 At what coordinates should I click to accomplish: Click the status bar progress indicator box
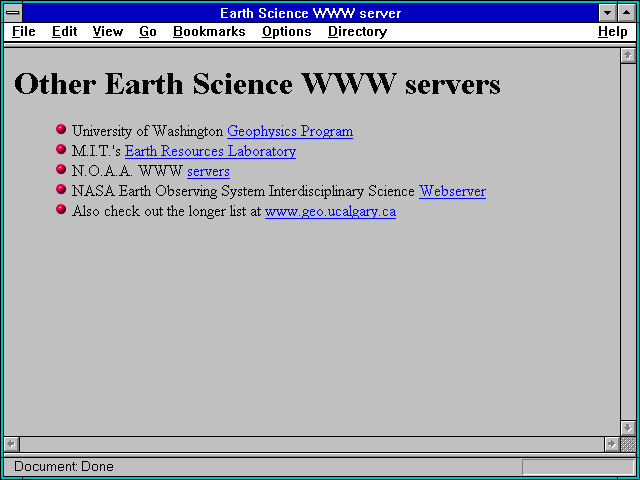coord(578,467)
